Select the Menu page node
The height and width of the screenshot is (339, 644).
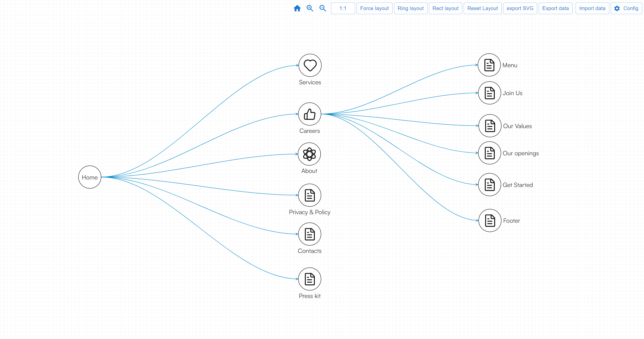tap(489, 65)
